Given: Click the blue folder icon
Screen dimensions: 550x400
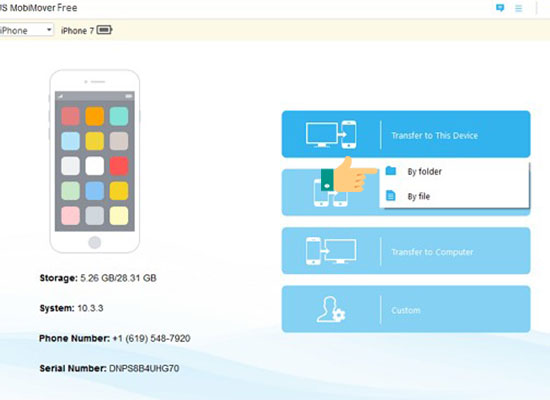Looking at the screenshot, I should pyautogui.click(x=391, y=171).
